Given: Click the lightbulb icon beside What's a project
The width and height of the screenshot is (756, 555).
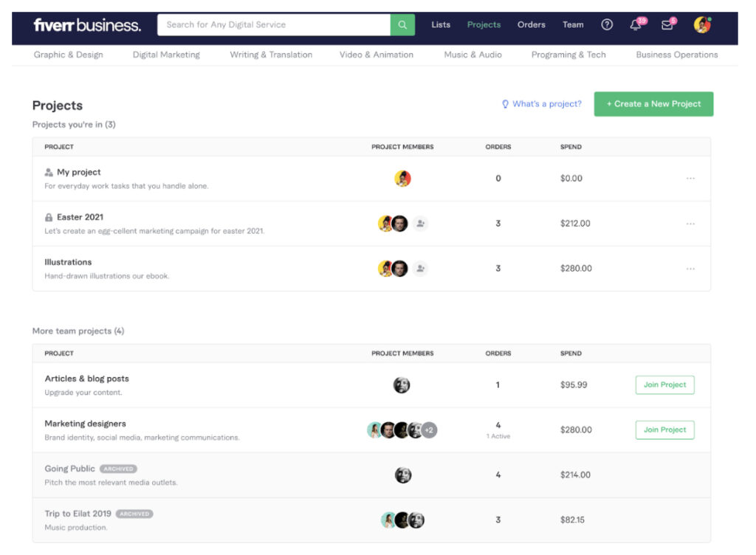Looking at the screenshot, I should pos(504,104).
